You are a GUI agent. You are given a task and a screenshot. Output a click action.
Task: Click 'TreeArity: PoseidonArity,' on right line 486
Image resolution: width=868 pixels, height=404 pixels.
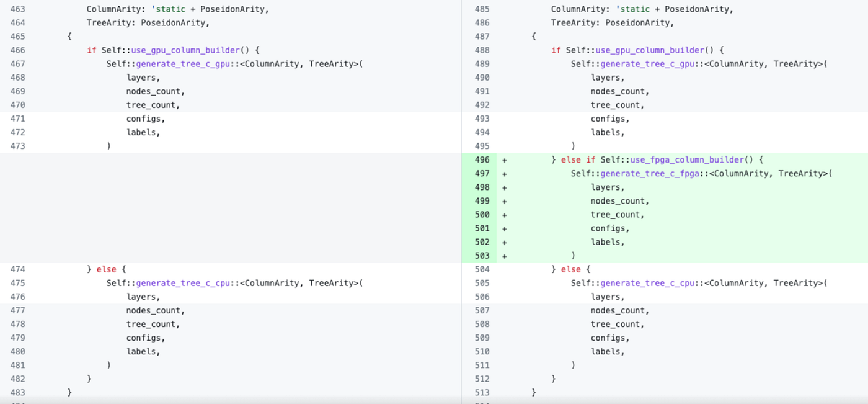[613, 23]
